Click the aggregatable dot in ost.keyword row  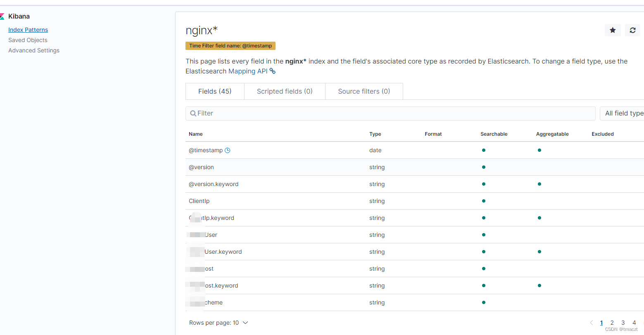click(539, 285)
